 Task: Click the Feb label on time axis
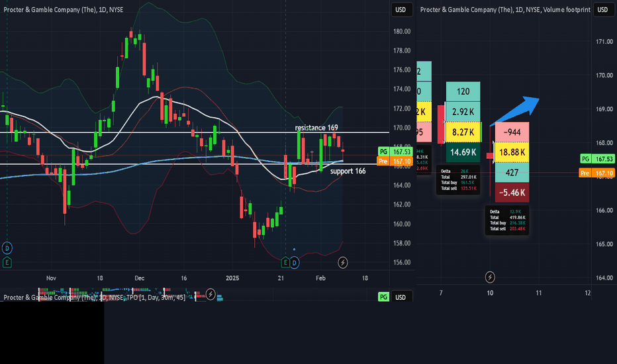point(320,278)
